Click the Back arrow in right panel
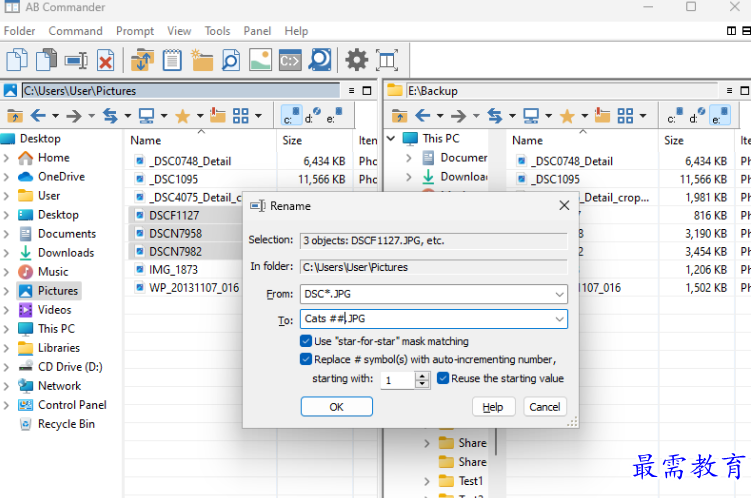 point(423,116)
